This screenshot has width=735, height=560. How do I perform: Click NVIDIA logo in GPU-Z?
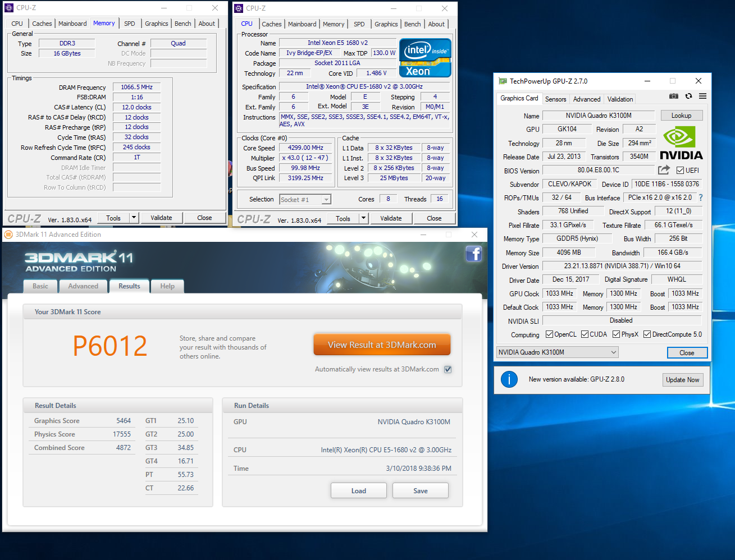click(681, 144)
